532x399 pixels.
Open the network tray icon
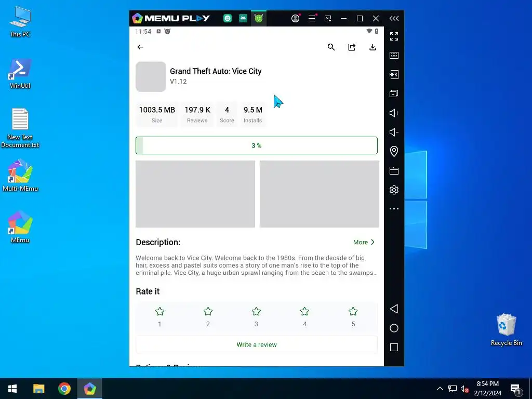[453, 389]
